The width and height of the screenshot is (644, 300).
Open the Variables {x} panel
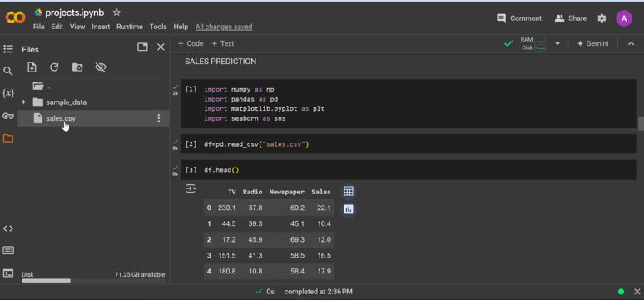(x=8, y=93)
